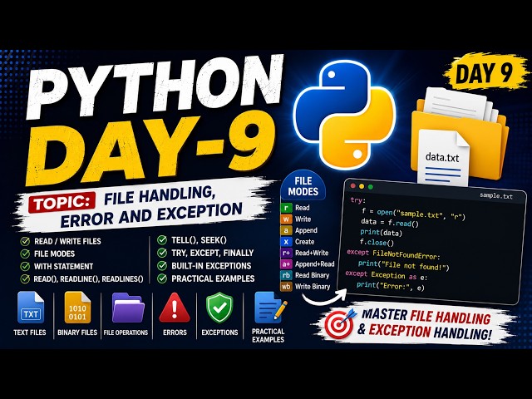Viewport: 532px width, 399px height.
Task: Click the 'except FileNotFoundError:' code line
Action: 393,254
